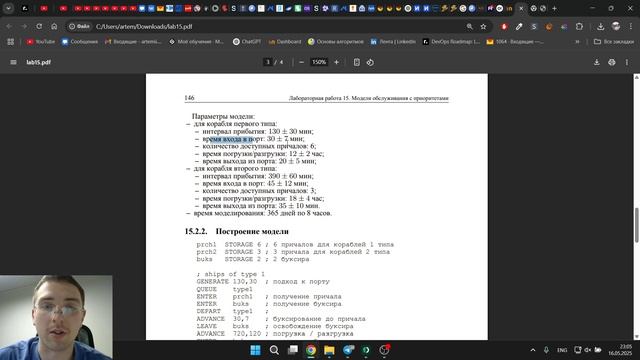
Task: Open the apps grid in bookmarks bar
Action: click(11, 42)
